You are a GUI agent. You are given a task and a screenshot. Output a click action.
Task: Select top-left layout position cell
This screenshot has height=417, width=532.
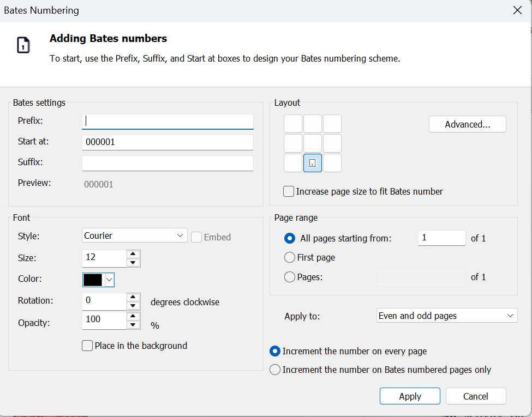coord(293,124)
